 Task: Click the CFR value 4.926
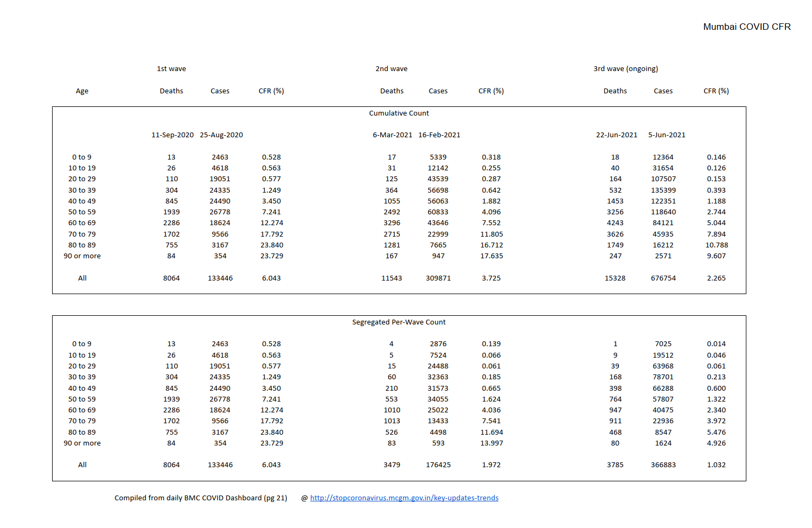pyautogui.click(x=717, y=443)
